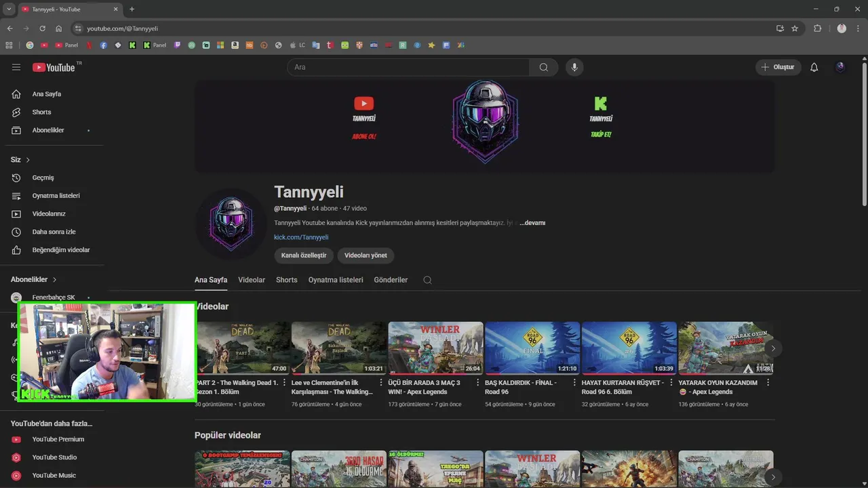The image size is (868, 488).
Task: Open YouTube Studio from sidebar
Action: [x=54, y=457]
